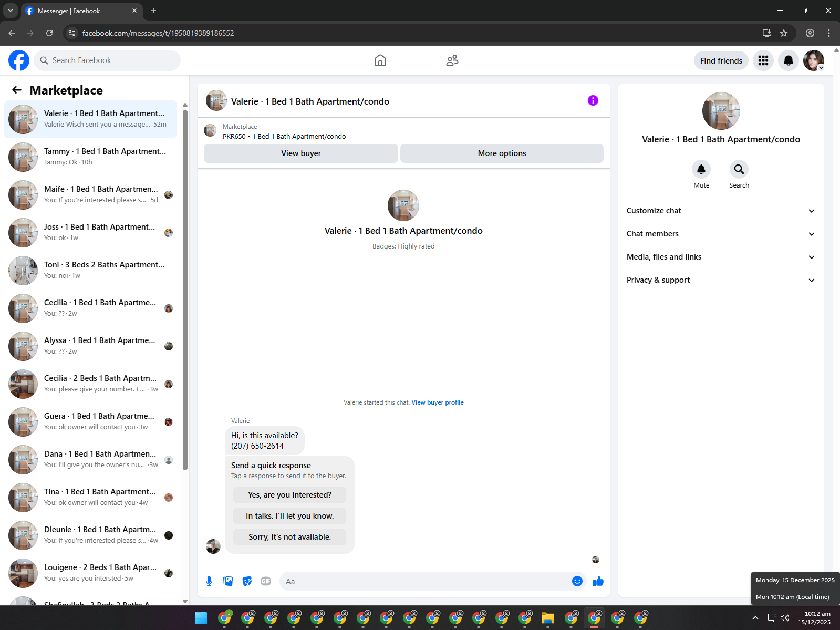Open the emoji picker in message box
This screenshot has height=630, width=840.
tap(577, 581)
